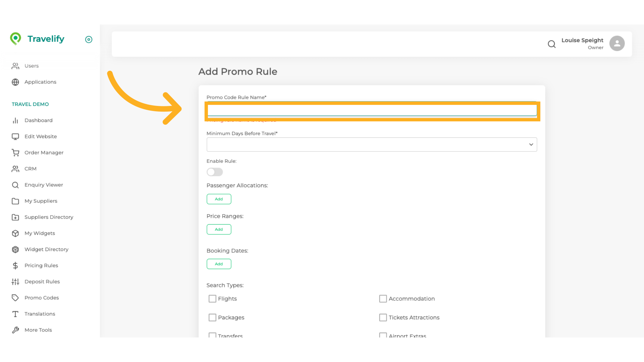Add a Passenger Allocations entry
The width and height of the screenshot is (644, 362).
(219, 199)
